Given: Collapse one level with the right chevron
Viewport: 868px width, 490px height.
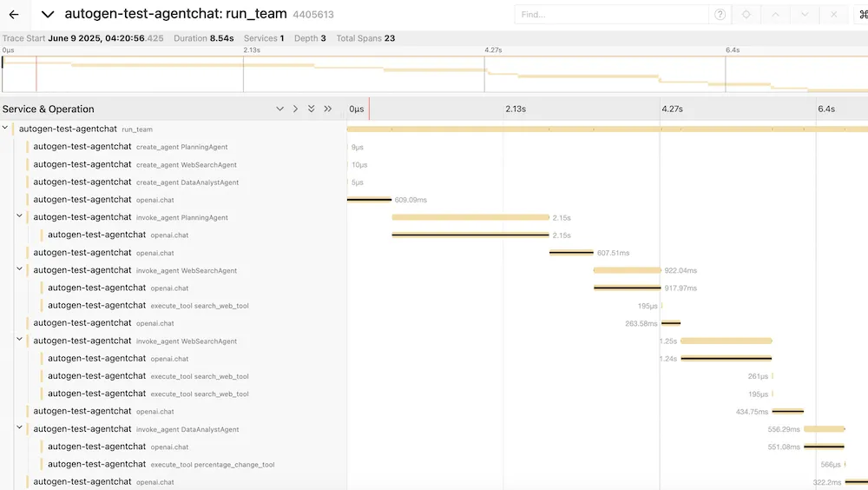Looking at the screenshot, I should 295,109.
